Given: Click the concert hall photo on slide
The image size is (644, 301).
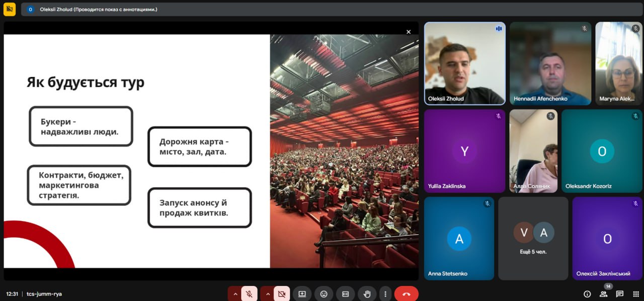Looking at the screenshot, I should click(344, 151).
